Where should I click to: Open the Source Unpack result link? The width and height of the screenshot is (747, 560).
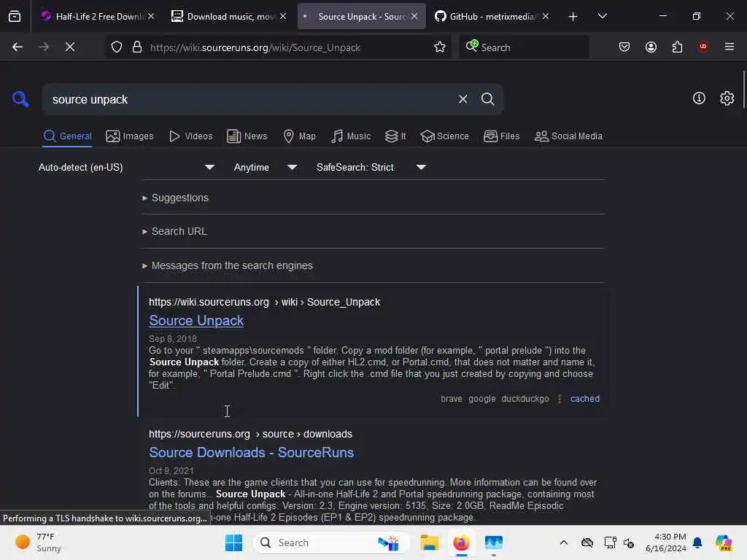pos(196,321)
